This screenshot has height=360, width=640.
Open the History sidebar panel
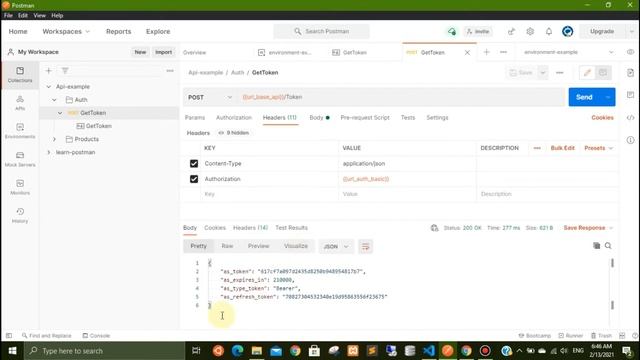tap(20, 216)
